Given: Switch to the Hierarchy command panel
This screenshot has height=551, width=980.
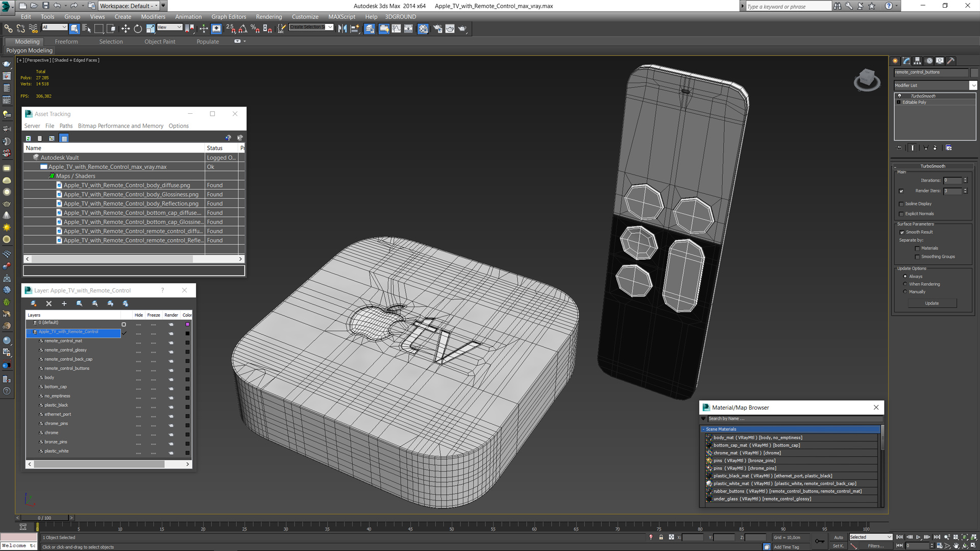Looking at the screenshot, I should pos(917,61).
